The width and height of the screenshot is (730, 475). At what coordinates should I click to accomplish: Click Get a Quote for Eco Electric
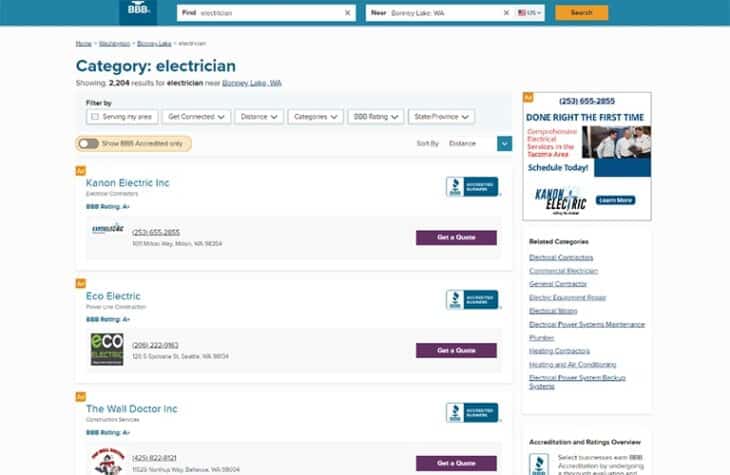tap(456, 350)
